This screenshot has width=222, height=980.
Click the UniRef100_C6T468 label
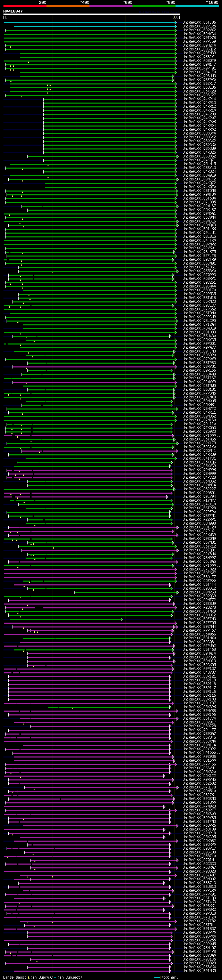point(199,649)
